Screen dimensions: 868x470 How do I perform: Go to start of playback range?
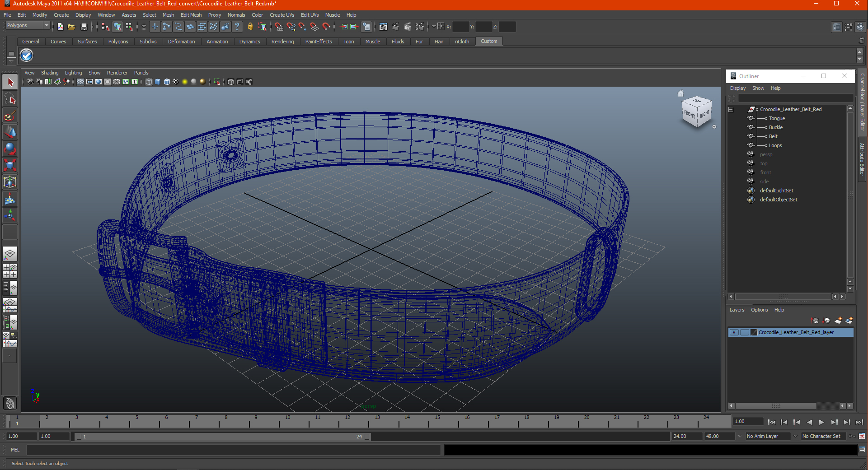[x=771, y=422]
